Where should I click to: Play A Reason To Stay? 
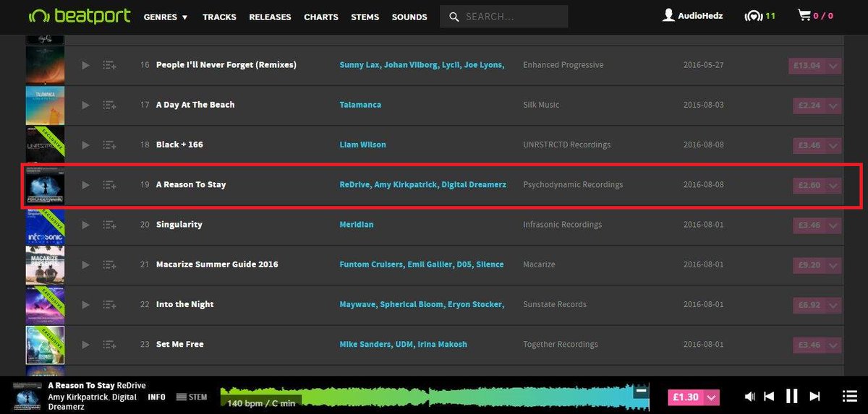(85, 185)
